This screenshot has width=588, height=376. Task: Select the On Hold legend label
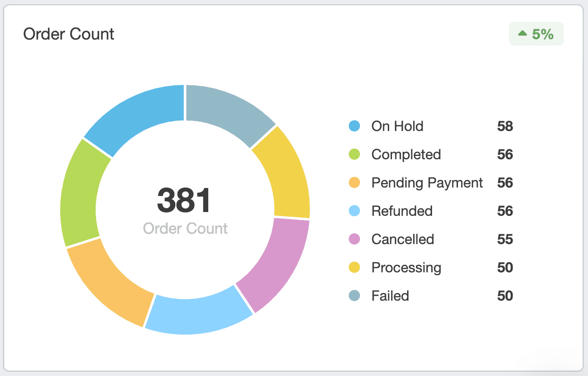[x=397, y=126]
